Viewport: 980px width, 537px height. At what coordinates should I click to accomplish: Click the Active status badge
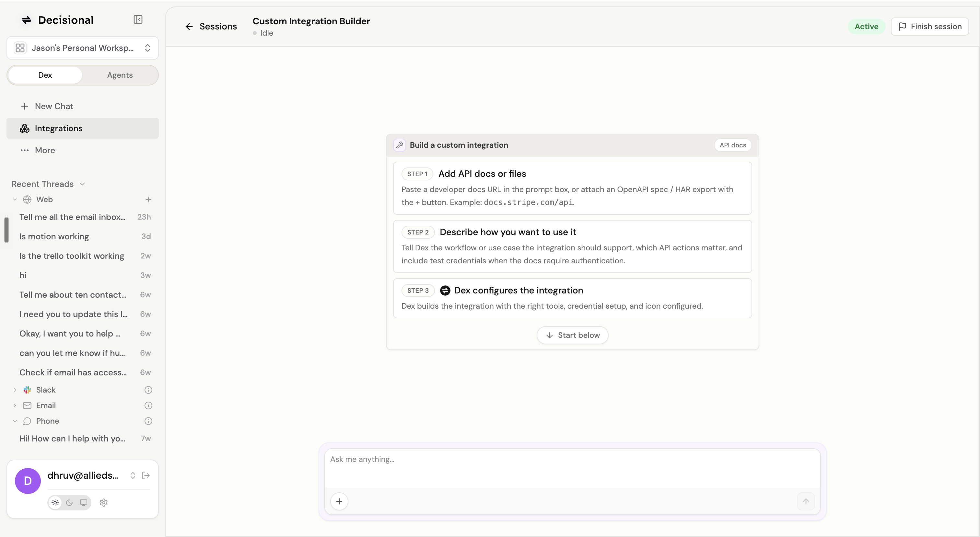point(866,26)
